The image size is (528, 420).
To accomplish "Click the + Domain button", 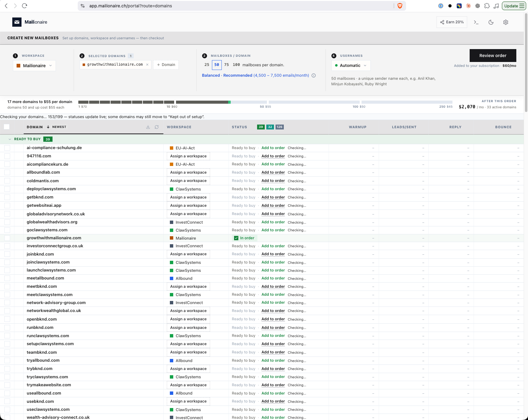I will tap(166, 65).
